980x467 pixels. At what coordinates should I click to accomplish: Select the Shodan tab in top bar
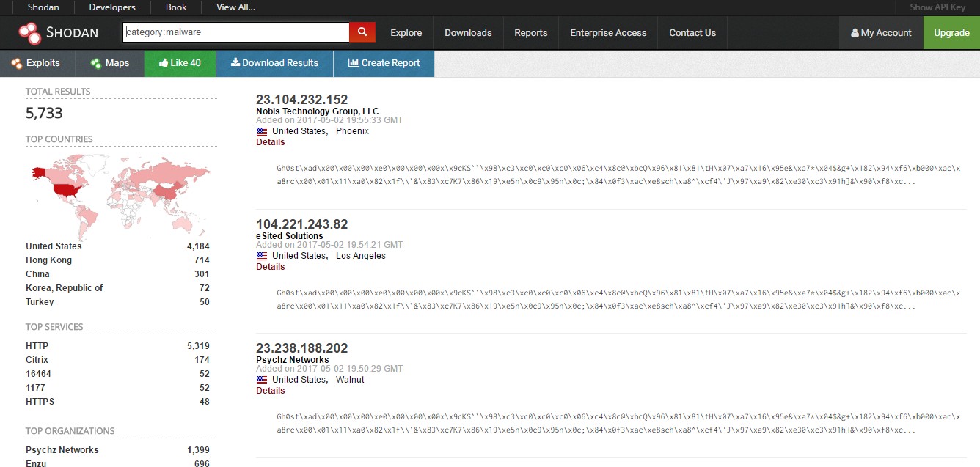43,7
